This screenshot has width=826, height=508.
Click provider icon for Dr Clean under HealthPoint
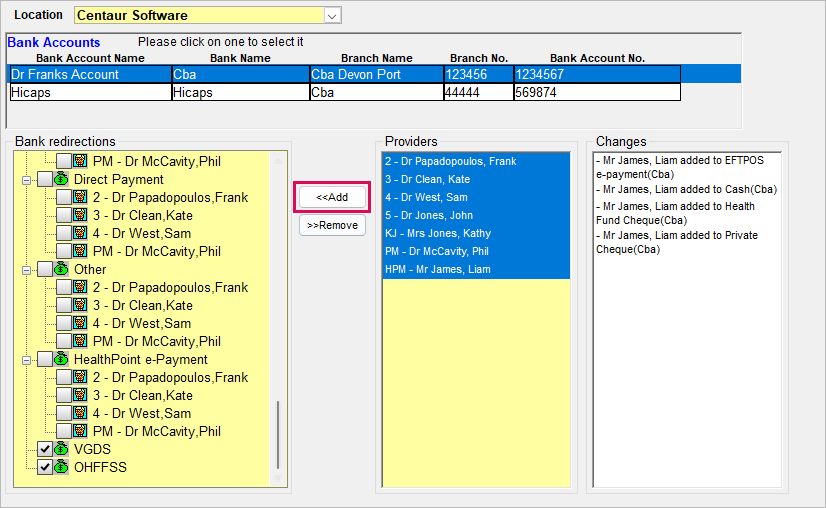pos(80,395)
